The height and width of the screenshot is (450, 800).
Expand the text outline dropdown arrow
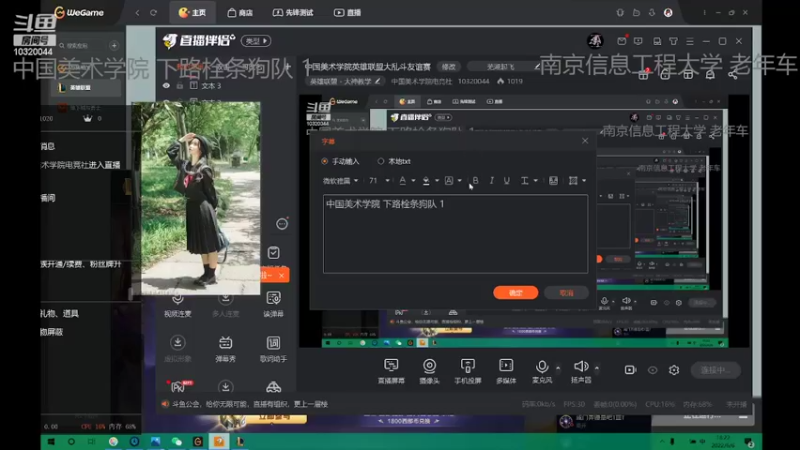tap(459, 181)
